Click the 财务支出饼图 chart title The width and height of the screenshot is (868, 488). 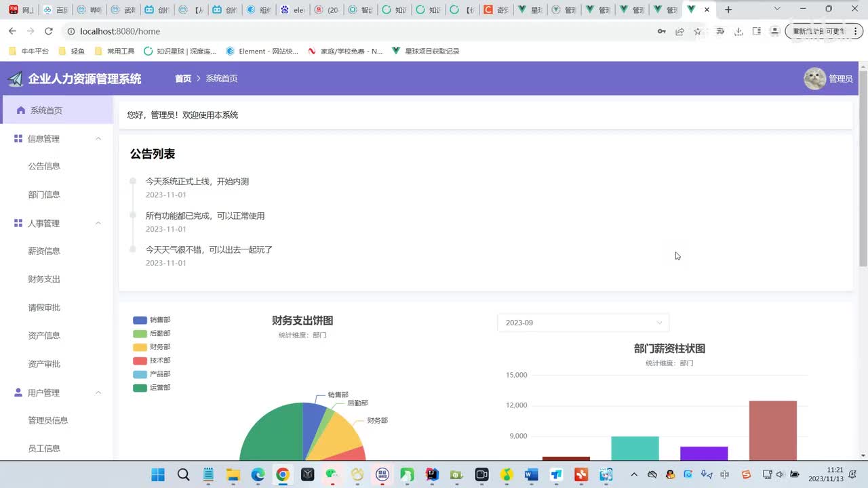pos(302,321)
